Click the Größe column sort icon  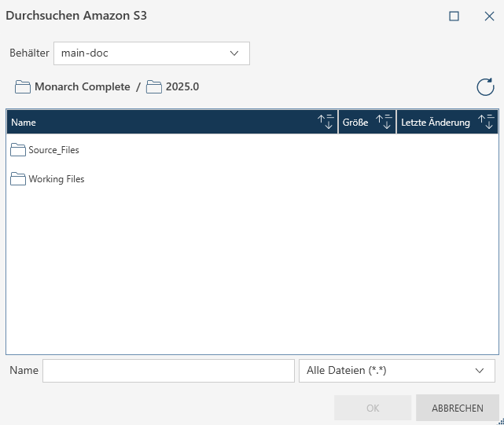tap(384, 122)
